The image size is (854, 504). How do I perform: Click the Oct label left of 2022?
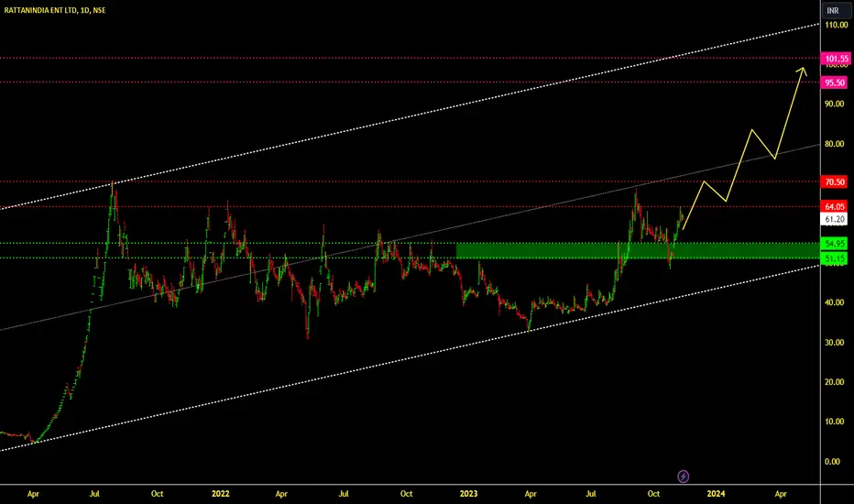(157, 494)
